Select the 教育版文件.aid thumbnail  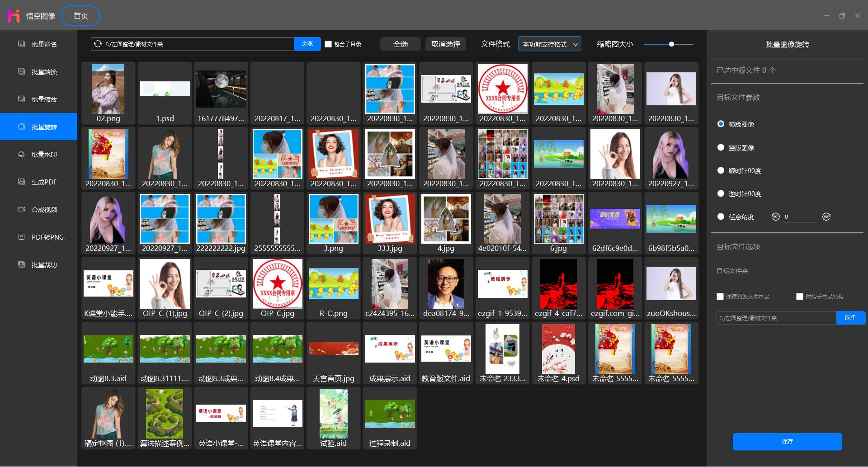click(x=446, y=353)
